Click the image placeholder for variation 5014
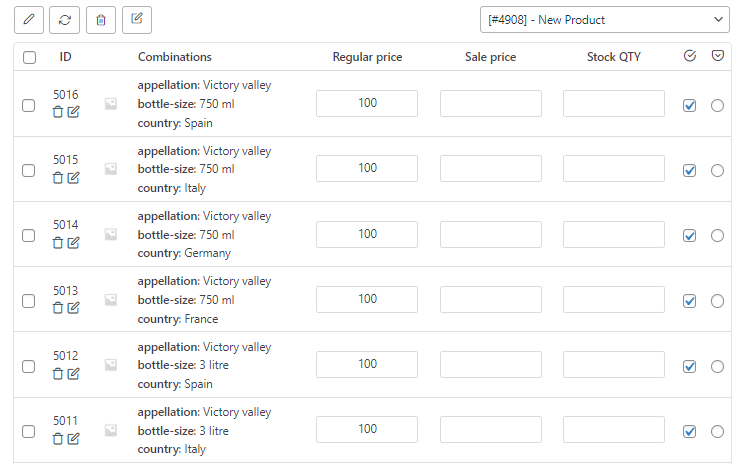This screenshot has height=464, width=736. pyautogui.click(x=111, y=234)
